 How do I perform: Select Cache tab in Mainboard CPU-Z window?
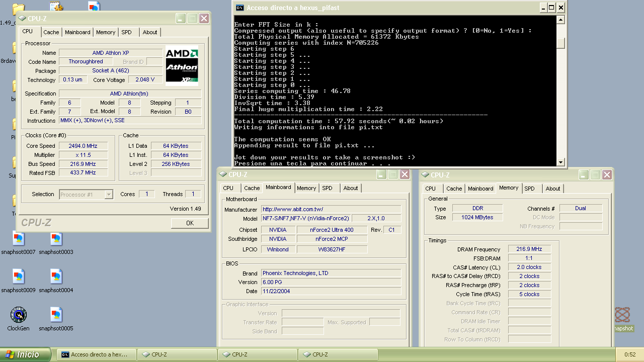(x=252, y=188)
